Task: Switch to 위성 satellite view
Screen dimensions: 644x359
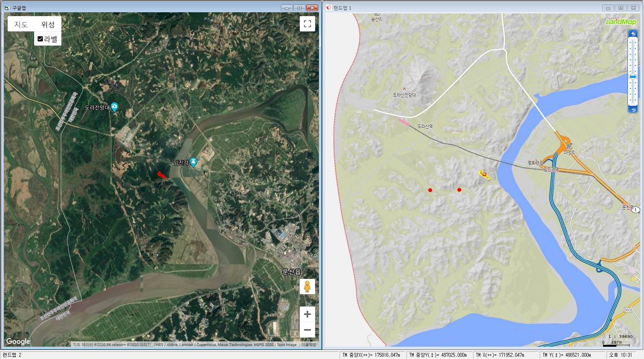Action: tap(48, 25)
